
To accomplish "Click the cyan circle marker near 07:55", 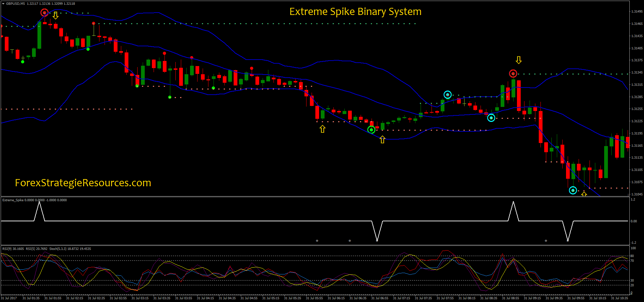I will pos(447,95).
